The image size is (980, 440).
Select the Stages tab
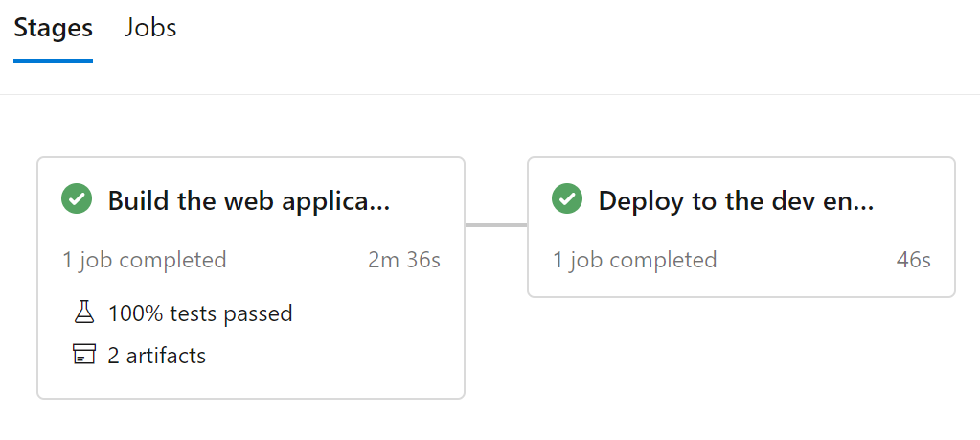[53, 28]
